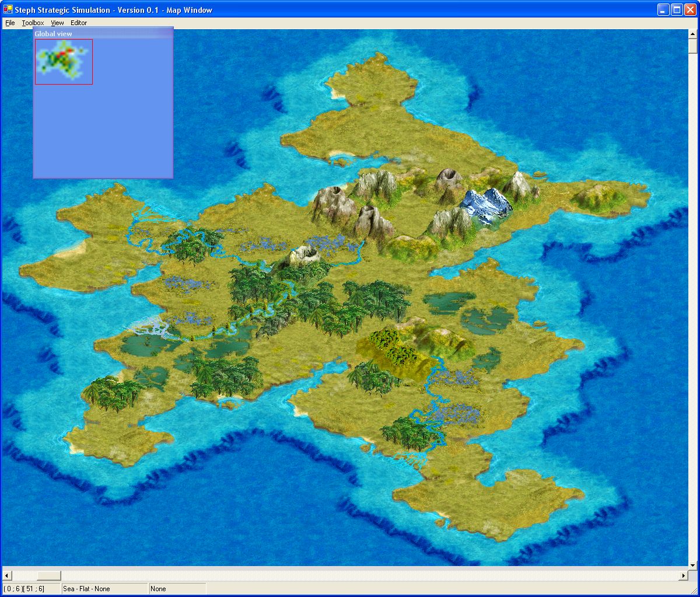Click the app icon in title bar

[x=8, y=10]
